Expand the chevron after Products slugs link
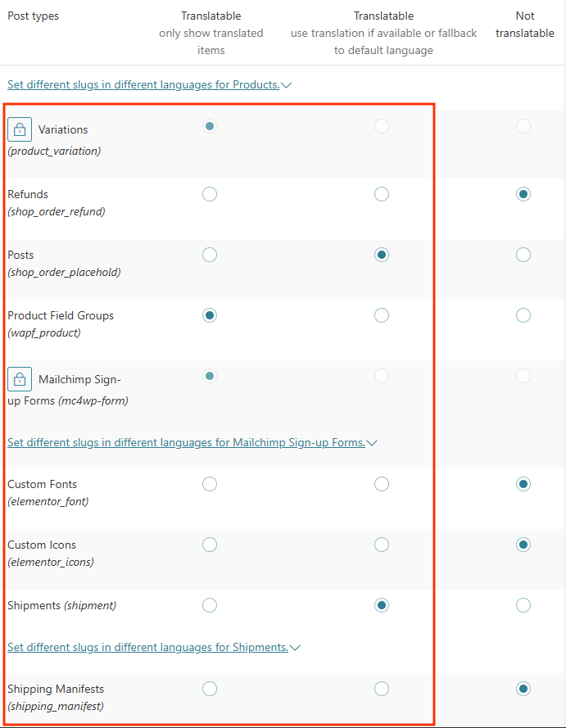 coord(287,84)
